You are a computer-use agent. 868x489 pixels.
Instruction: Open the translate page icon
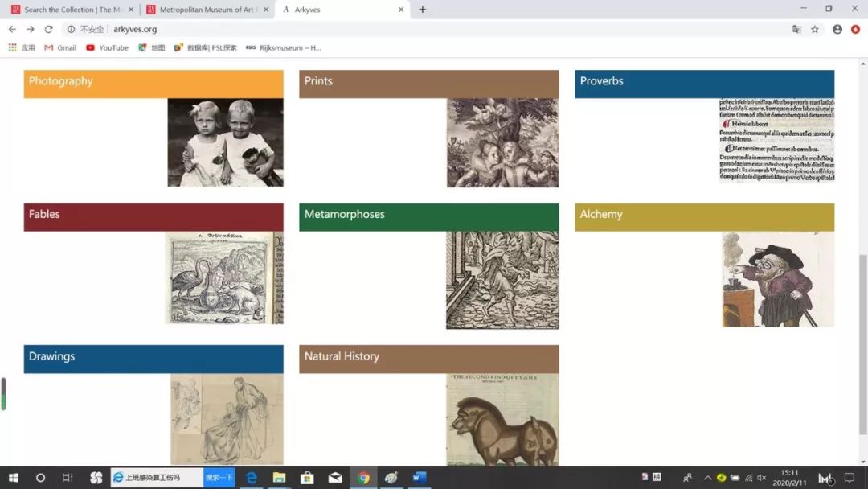(x=796, y=29)
